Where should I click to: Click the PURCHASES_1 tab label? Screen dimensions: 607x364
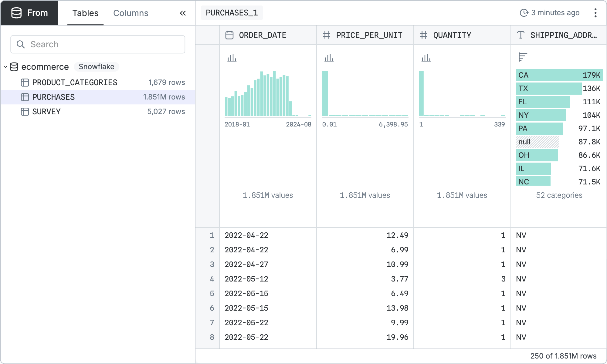(x=232, y=13)
